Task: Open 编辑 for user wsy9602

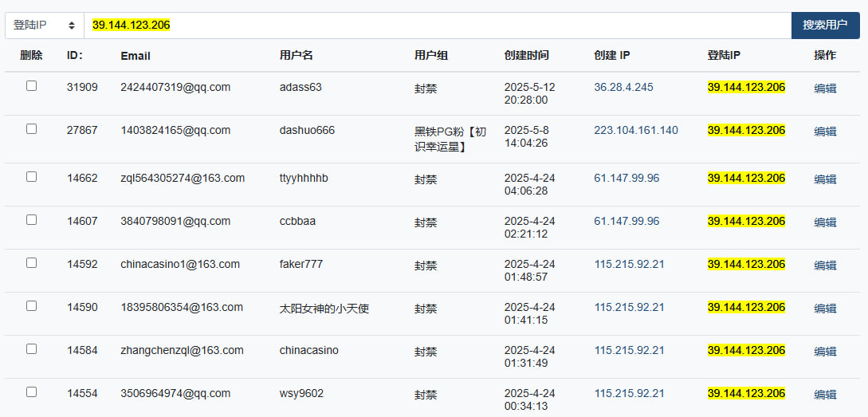Action: [825, 395]
